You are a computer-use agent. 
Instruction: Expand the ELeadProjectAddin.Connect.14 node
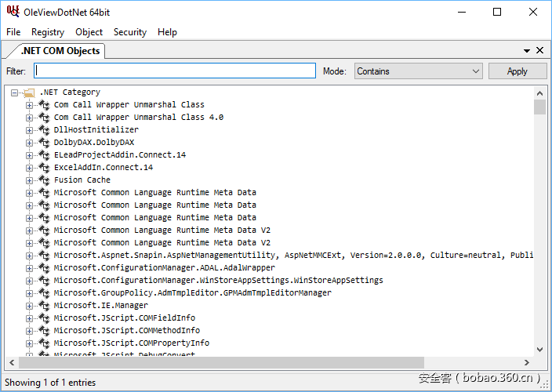pyautogui.click(x=30, y=155)
